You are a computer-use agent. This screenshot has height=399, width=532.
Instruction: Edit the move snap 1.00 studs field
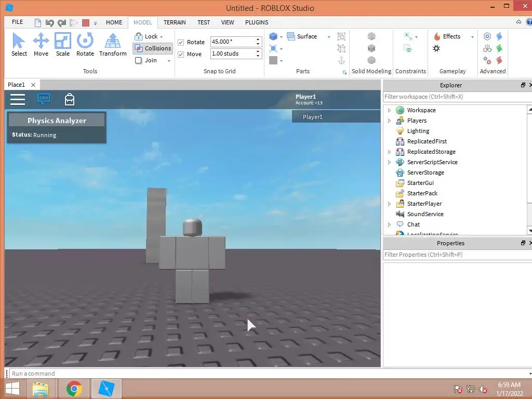(233, 54)
